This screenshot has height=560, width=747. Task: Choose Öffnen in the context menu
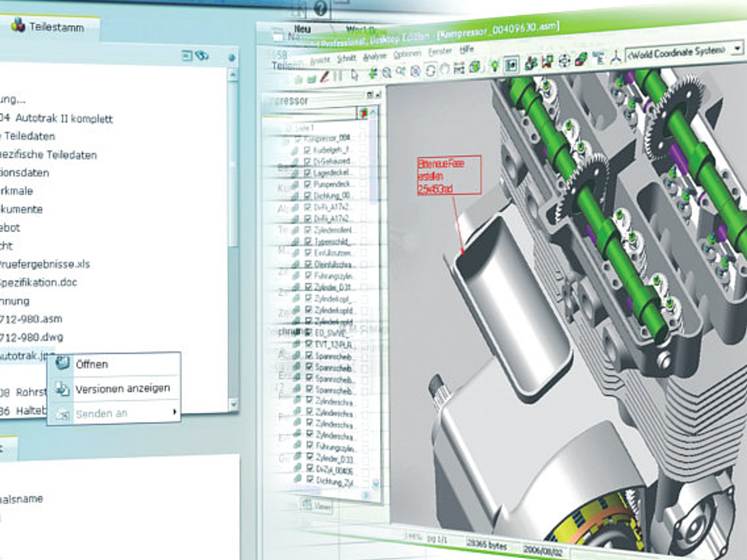[x=92, y=364]
